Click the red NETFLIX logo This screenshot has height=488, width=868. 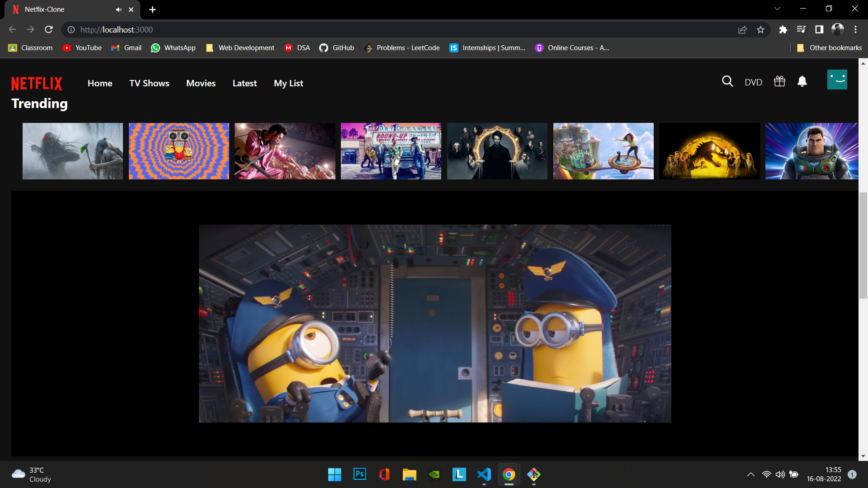coord(37,84)
